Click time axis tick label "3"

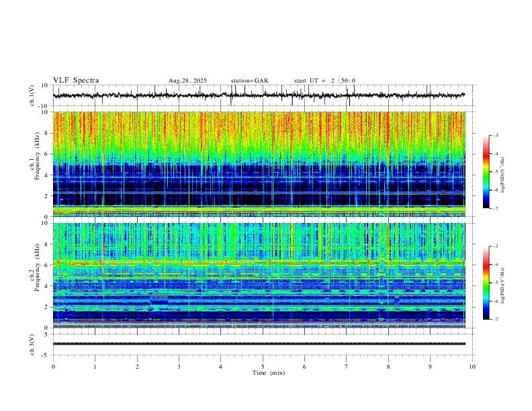point(179,367)
